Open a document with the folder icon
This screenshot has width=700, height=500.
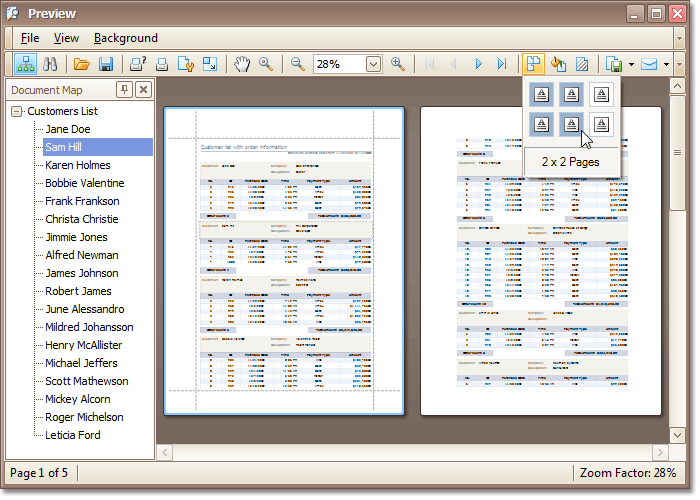82,64
